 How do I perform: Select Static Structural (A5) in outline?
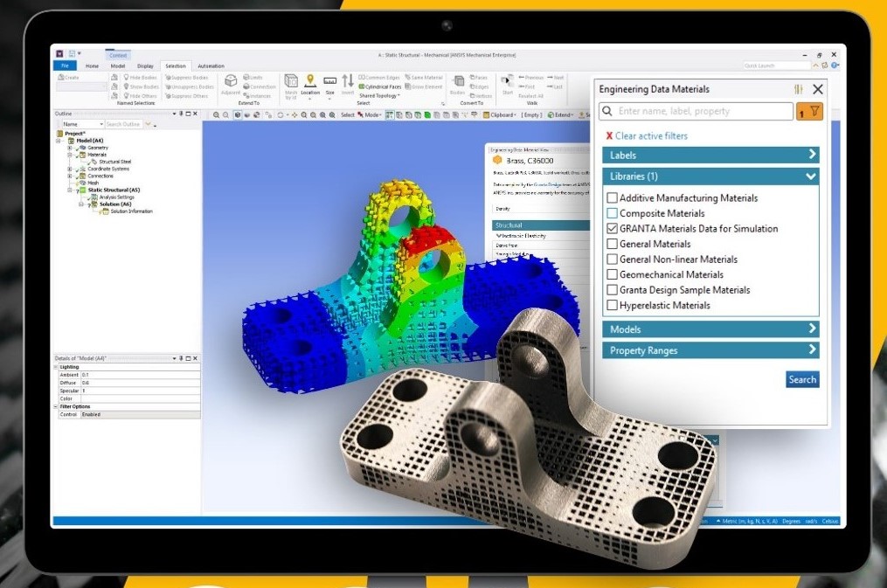click(x=114, y=190)
